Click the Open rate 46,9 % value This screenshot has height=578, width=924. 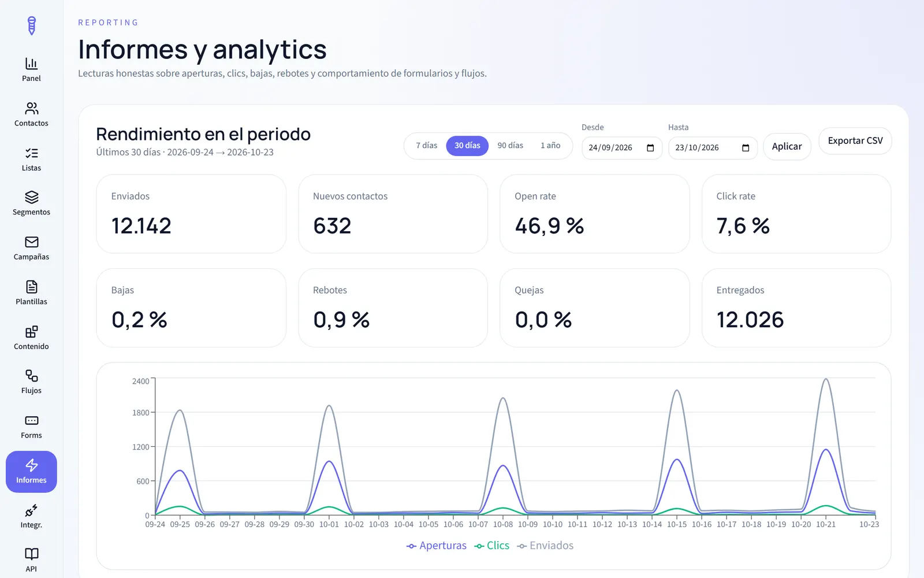click(x=549, y=226)
